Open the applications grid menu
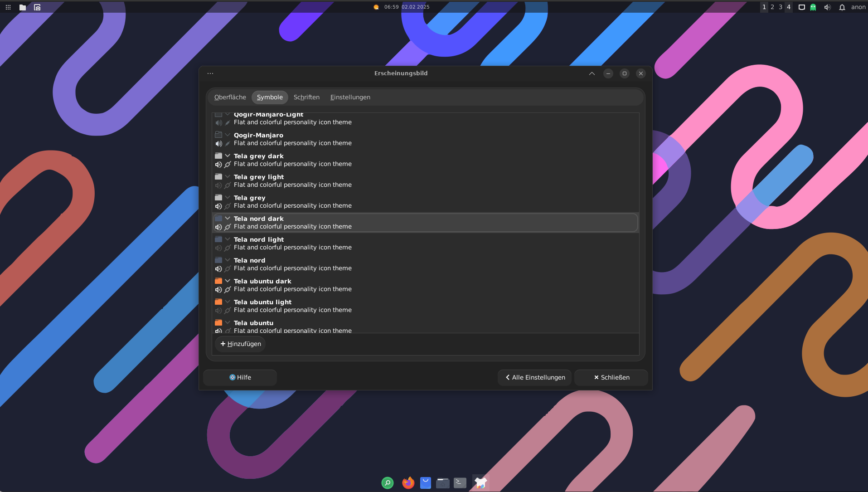Image resolution: width=868 pixels, height=492 pixels. click(x=8, y=7)
